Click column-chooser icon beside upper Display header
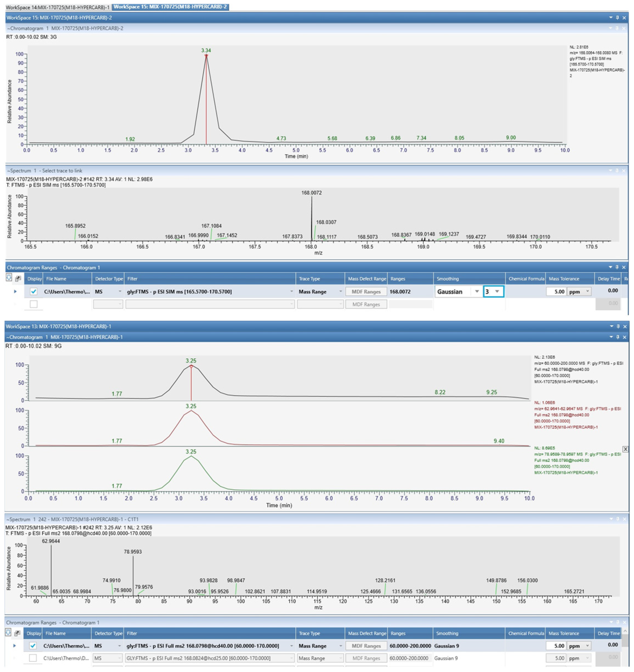Viewport: 634px width, 672px height. coord(18,279)
